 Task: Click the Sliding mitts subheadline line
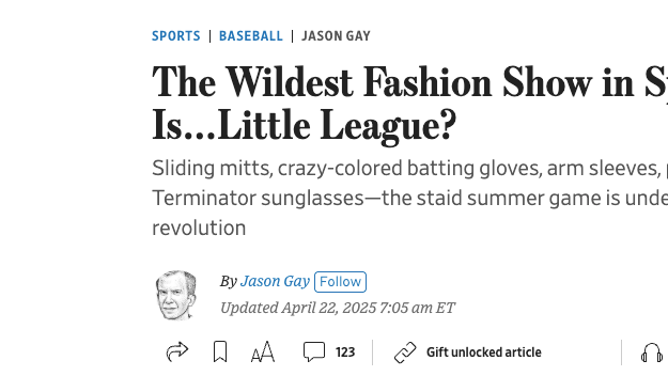pos(410,168)
